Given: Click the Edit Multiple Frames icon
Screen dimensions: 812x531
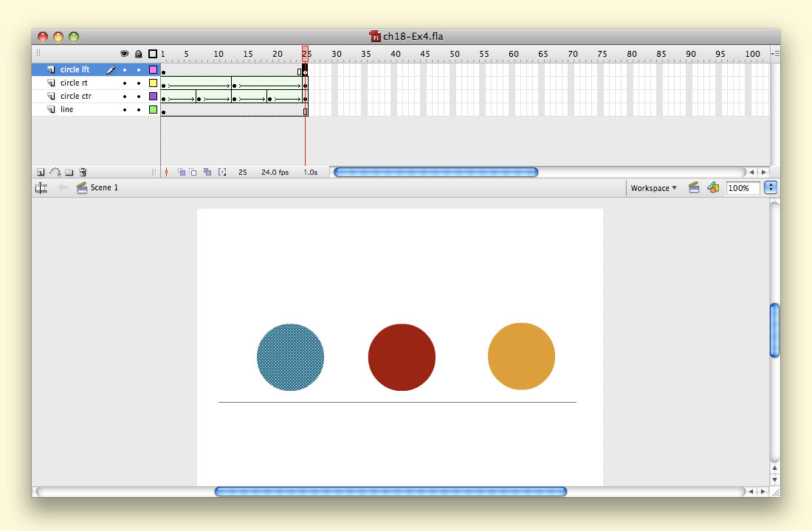Looking at the screenshot, I should (207, 172).
